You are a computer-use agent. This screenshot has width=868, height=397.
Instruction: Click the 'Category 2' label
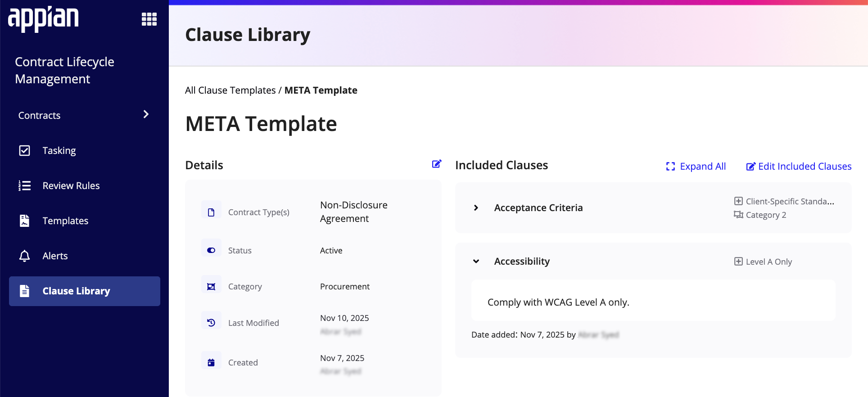point(766,215)
